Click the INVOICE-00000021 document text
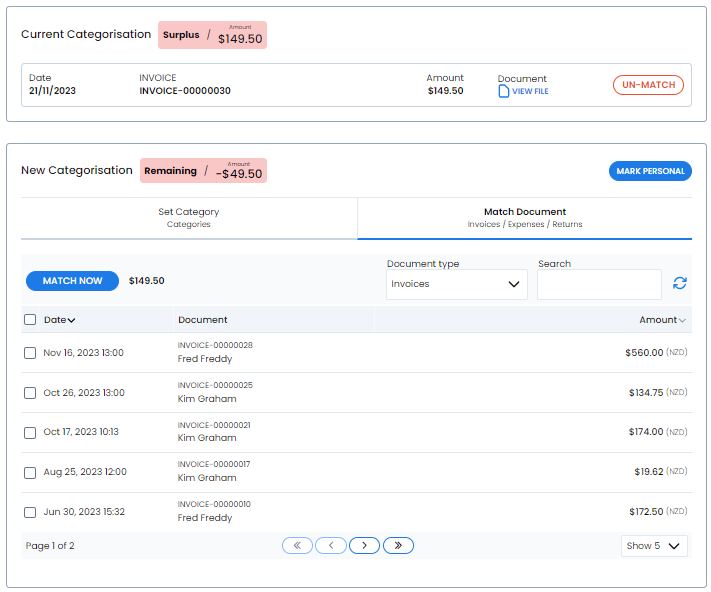Image resolution: width=711 pixels, height=592 pixels. pyautogui.click(x=214, y=425)
